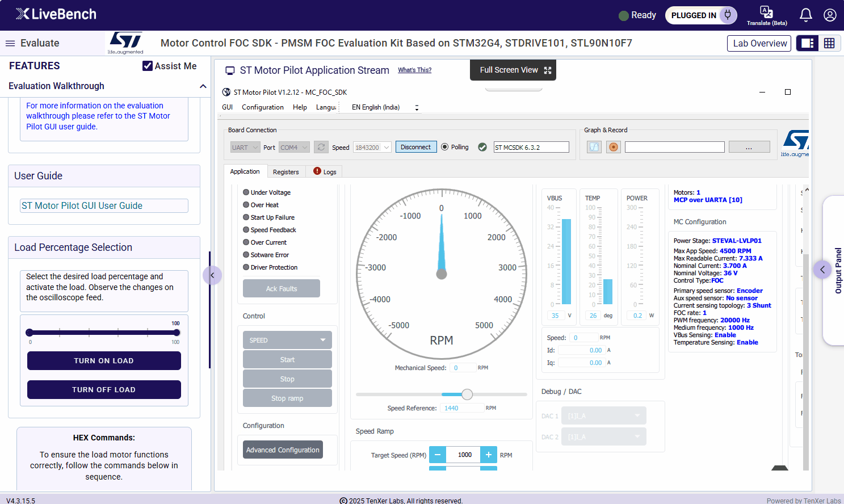Open the graph plot icon in Graph & Record

click(x=594, y=147)
